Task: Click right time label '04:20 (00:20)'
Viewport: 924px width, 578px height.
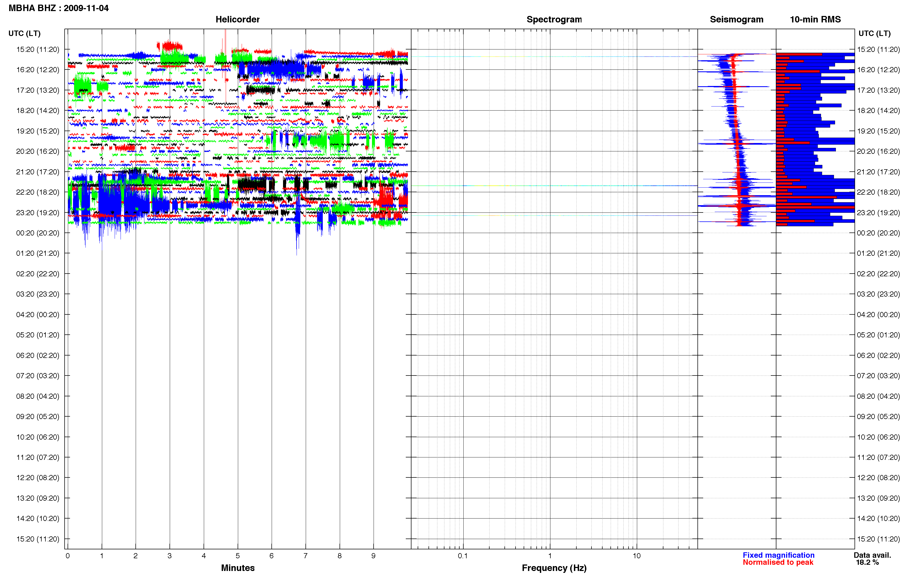Action: click(x=878, y=315)
